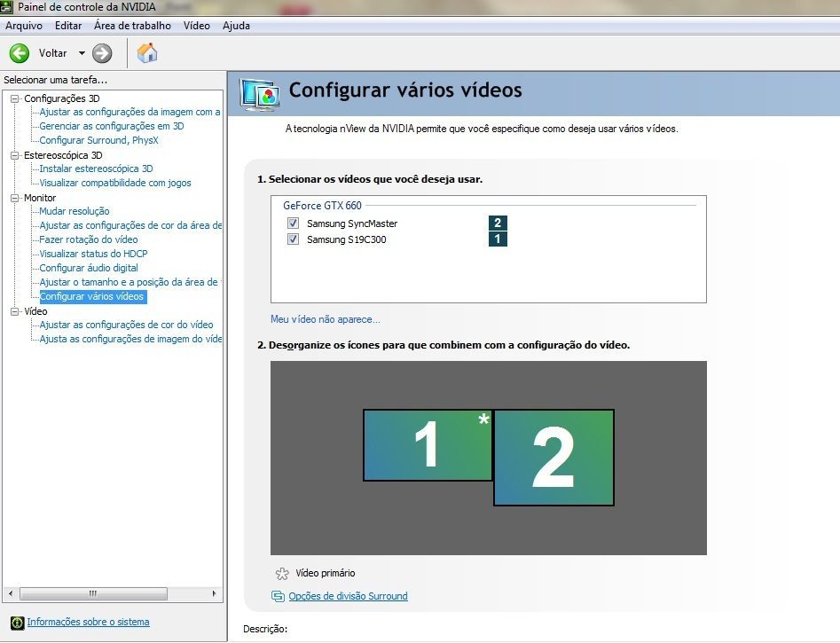Click the Vídeo primário star icon

click(x=282, y=574)
